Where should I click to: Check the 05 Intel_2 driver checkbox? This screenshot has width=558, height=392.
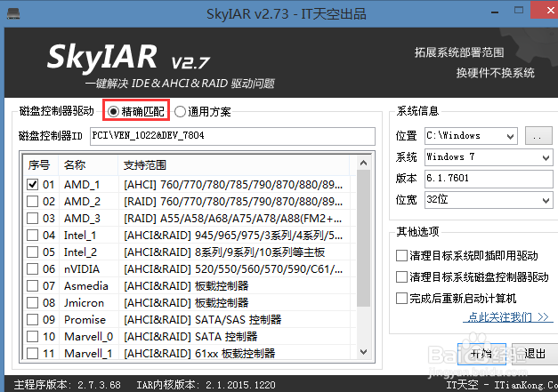click(32, 252)
